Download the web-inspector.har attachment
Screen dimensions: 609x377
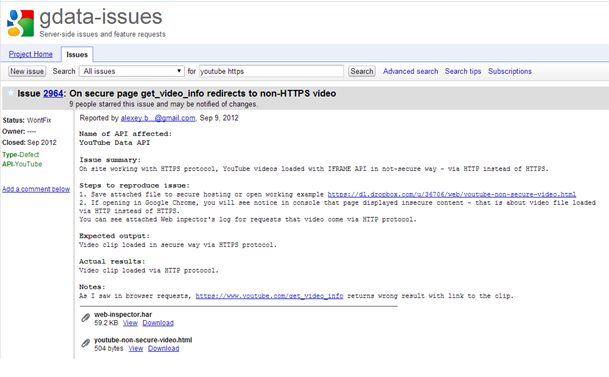[x=158, y=323]
